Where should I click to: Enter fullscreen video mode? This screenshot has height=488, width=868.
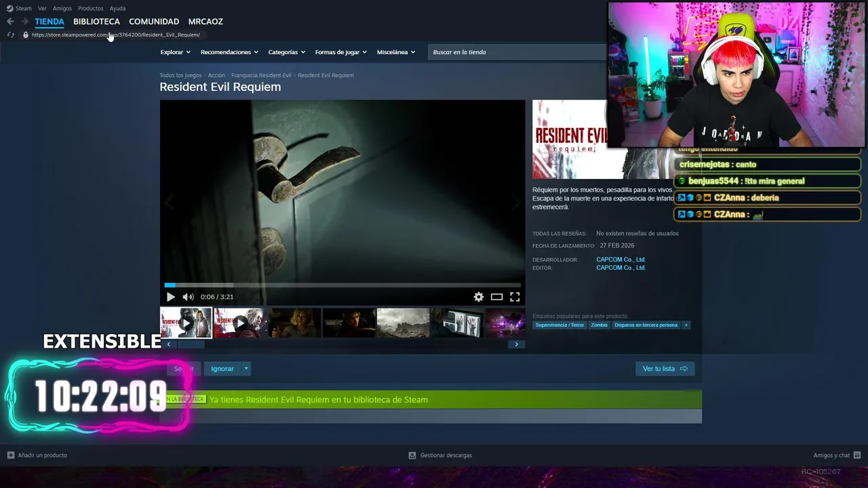[515, 297]
